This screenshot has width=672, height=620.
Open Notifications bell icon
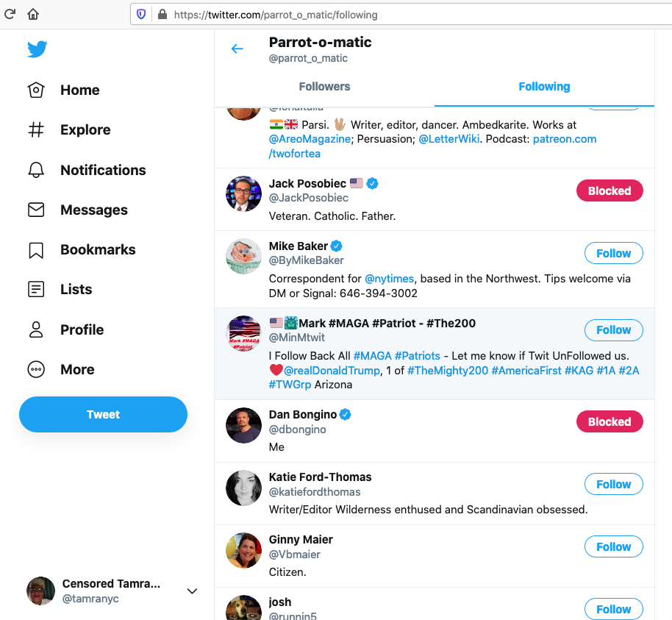(36, 170)
